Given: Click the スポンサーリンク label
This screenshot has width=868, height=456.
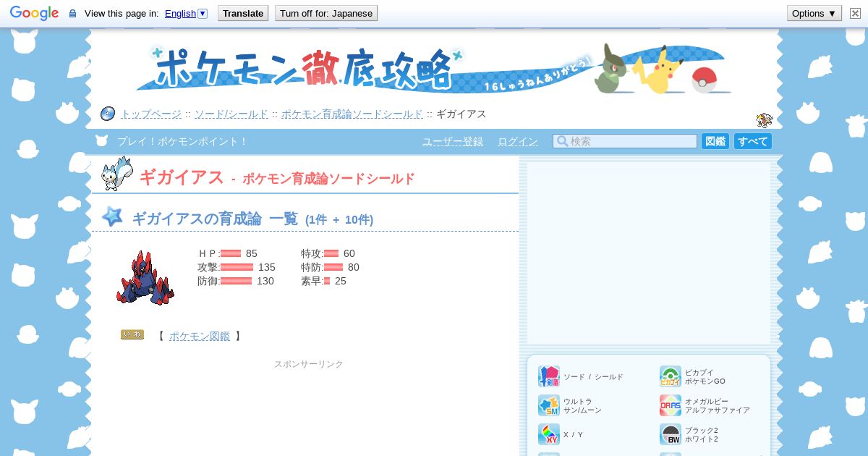Looking at the screenshot, I should click(x=309, y=364).
